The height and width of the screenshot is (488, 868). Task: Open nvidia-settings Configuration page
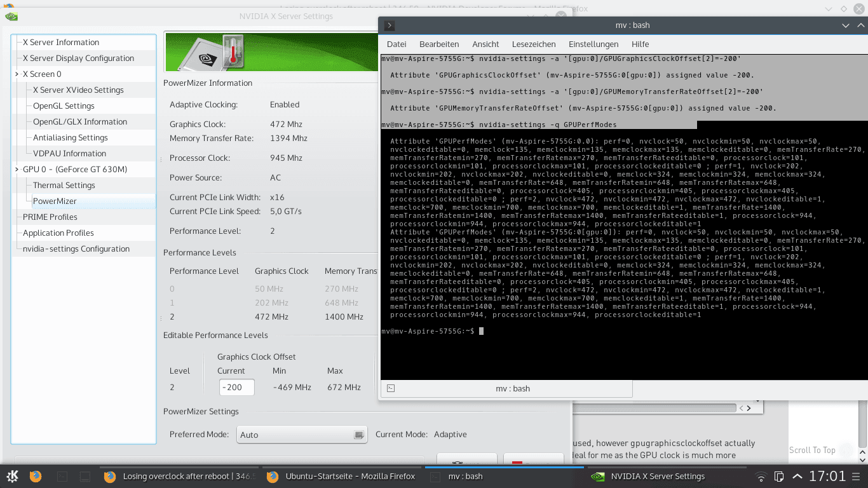point(76,248)
